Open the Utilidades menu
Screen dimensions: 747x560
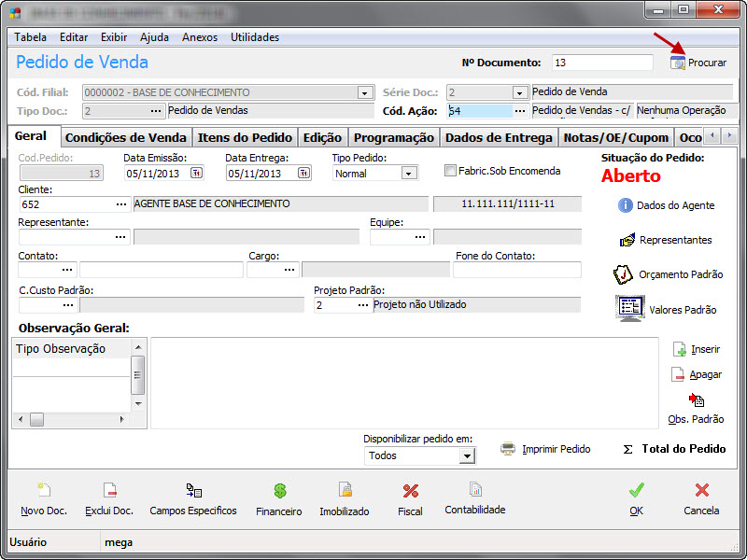(x=254, y=37)
